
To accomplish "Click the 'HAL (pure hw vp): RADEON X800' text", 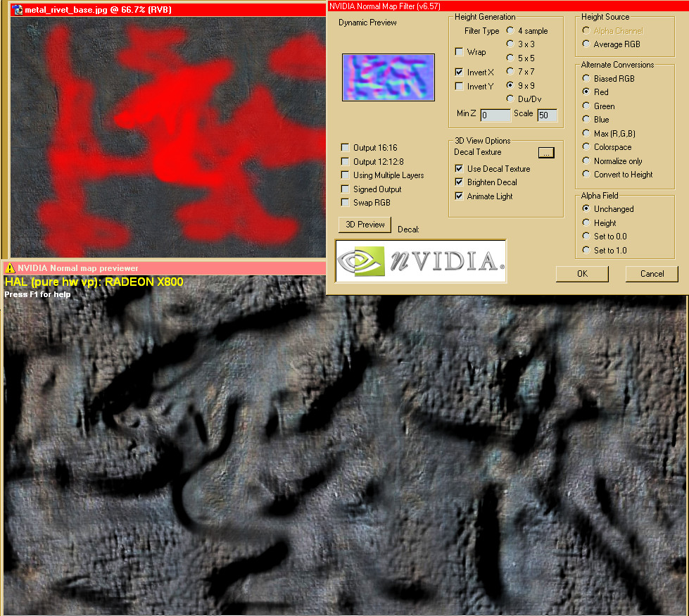I will 94,282.
